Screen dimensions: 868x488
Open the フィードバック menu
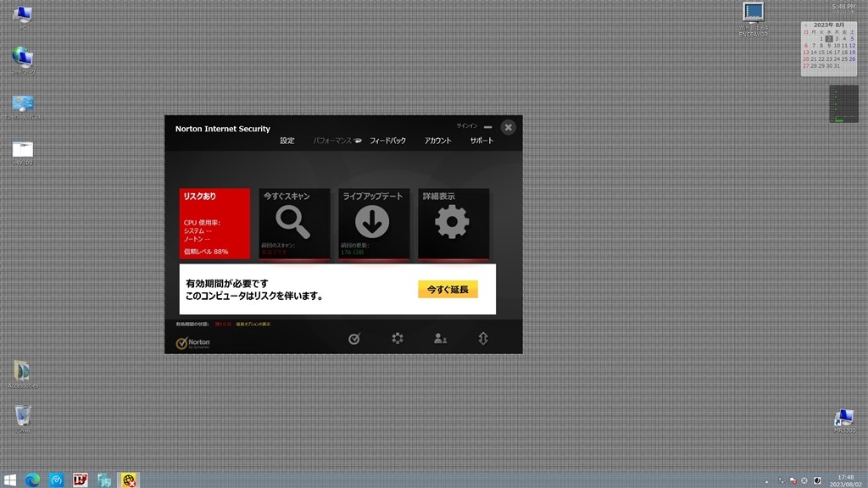click(x=387, y=141)
